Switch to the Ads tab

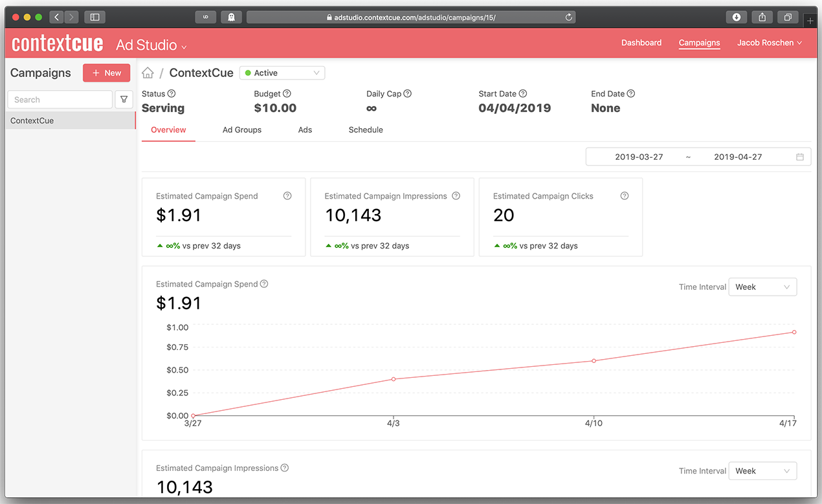click(x=305, y=130)
